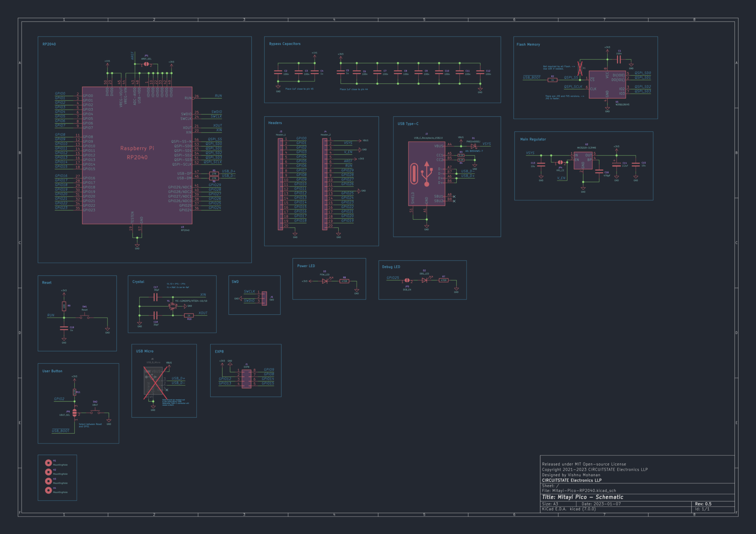The width and height of the screenshot is (756, 534).
Task: Select the R9 10K resistor in Reset block
Action: [64, 306]
